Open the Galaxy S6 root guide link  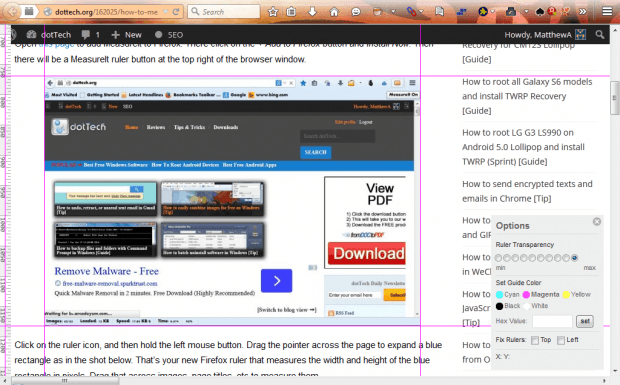[527, 96]
